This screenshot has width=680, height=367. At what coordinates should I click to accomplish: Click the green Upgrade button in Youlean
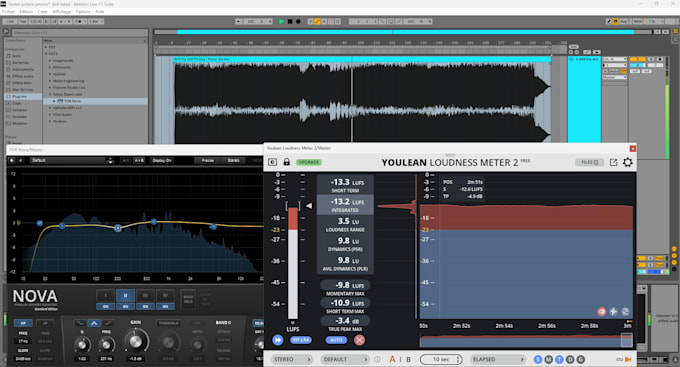308,162
